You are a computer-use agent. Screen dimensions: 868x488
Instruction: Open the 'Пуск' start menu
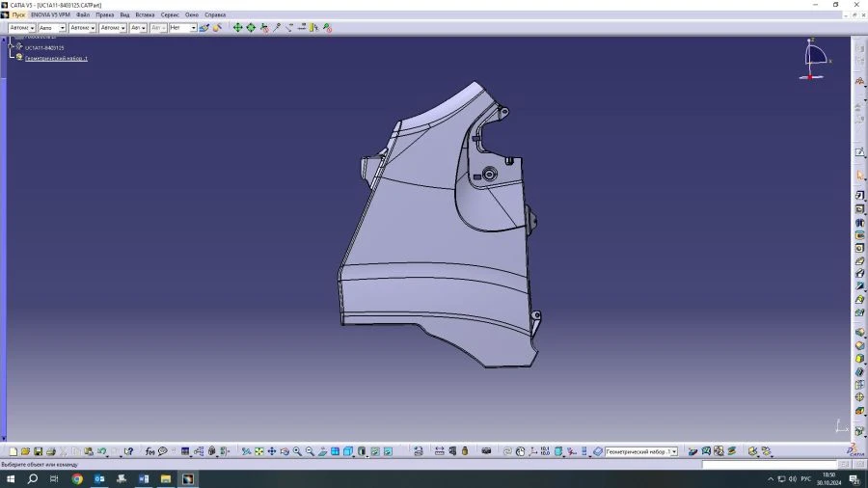coord(18,14)
